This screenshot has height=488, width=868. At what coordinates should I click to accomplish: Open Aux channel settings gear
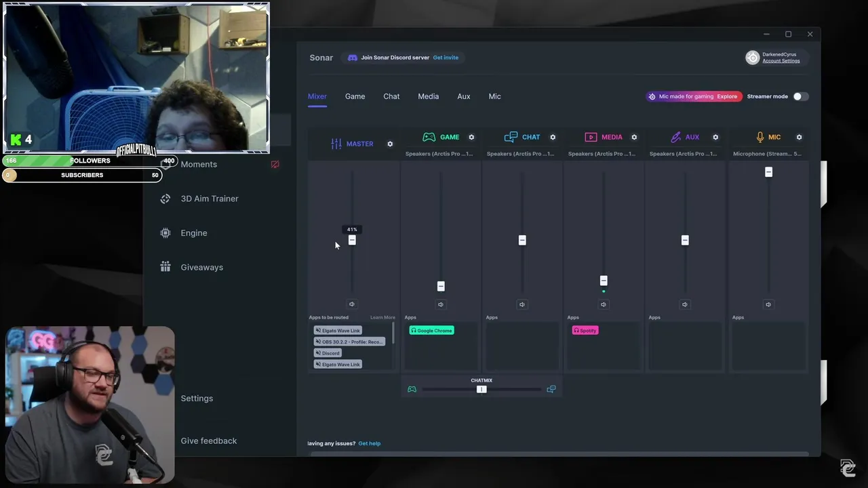pos(715,137)
